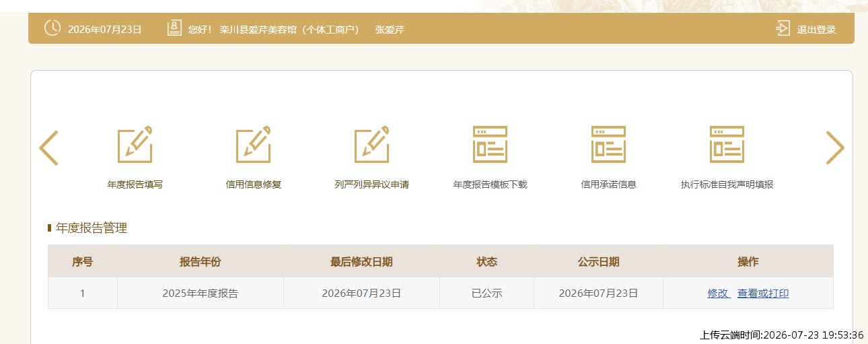Click the 状态 column header
The width and height of the screenshot is (868, 344).
tap(486, 261)
